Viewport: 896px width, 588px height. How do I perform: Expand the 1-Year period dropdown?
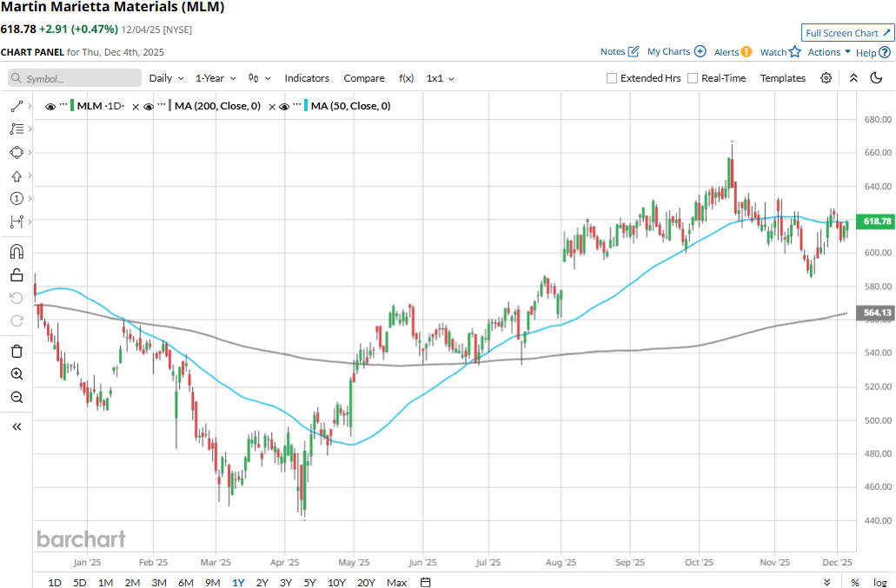[216, 78]
